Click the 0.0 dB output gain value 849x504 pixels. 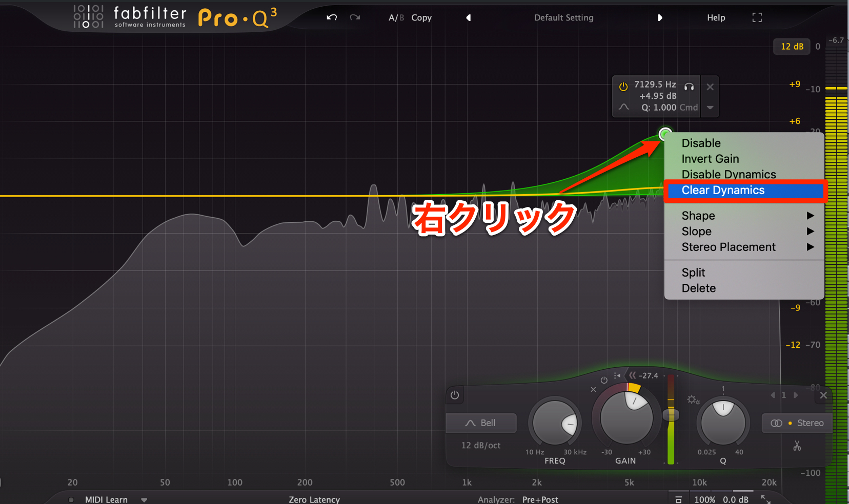click(736, 499)
